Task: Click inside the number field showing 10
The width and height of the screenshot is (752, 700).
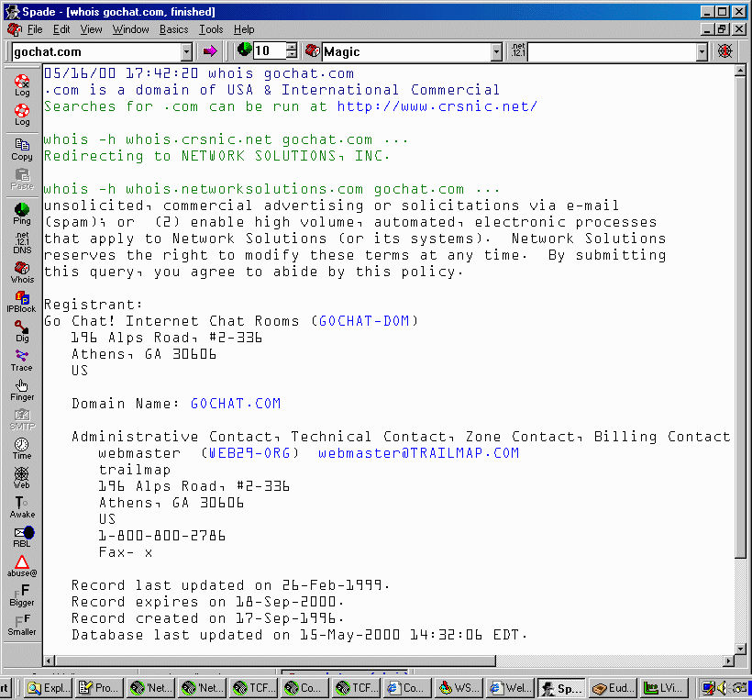Action: (x=268, y=52)
